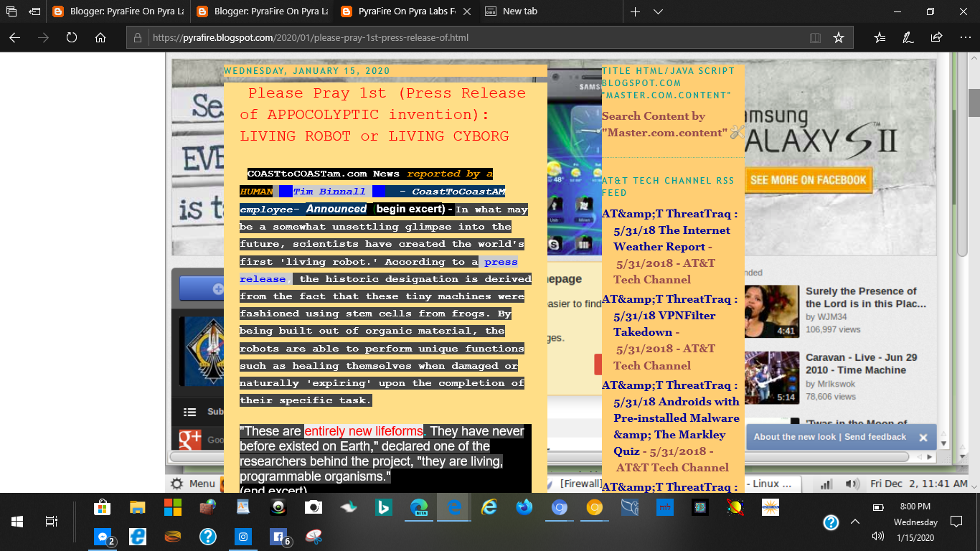Open the tray volume speaker icon
Screen dimensions: 980x551
(878, 536)
